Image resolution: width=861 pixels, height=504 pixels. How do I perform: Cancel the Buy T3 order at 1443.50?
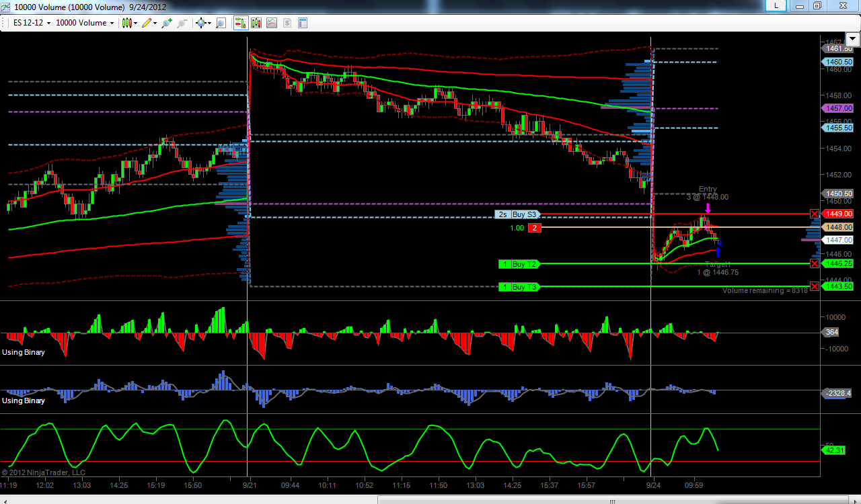tap(815, 287)
